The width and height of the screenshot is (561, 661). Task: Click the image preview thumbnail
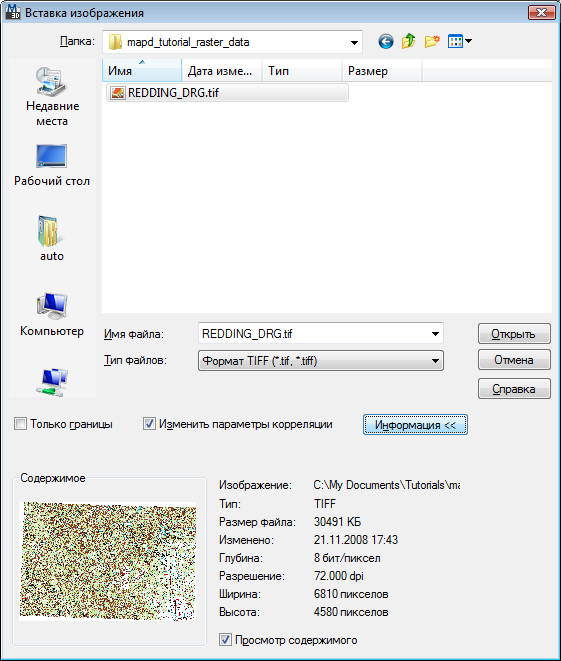pos(108,561)
